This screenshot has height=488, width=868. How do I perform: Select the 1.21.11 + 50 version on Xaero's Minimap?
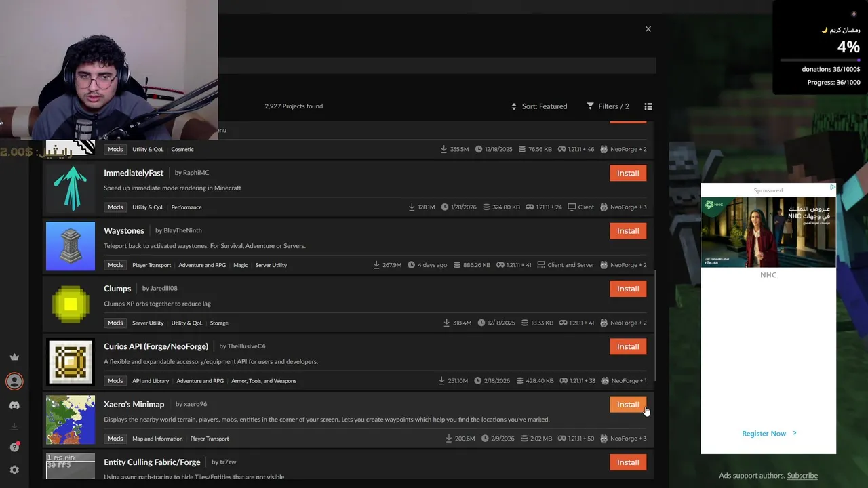click(576, 439)
